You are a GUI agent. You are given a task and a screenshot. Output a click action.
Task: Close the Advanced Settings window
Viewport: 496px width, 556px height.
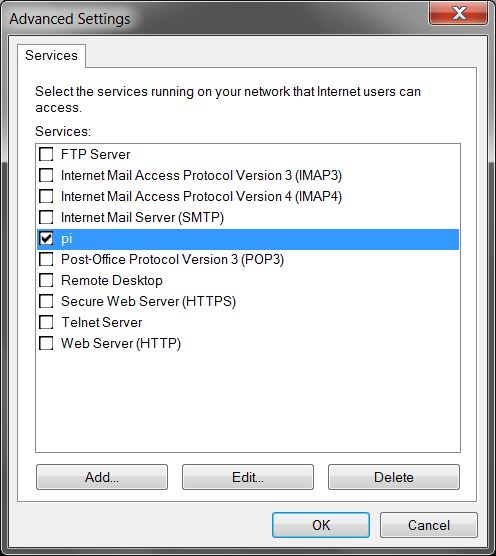(x=458, y=13)
